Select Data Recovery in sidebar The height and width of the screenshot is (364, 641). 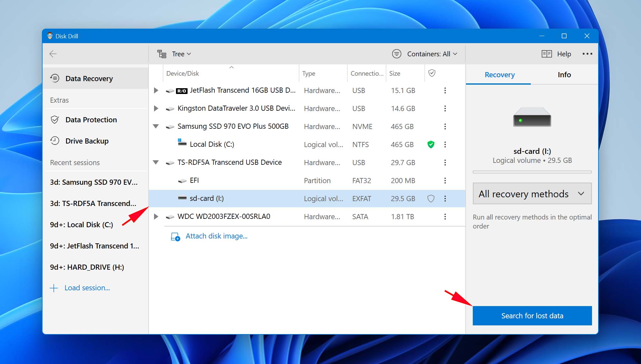point(95,78)
